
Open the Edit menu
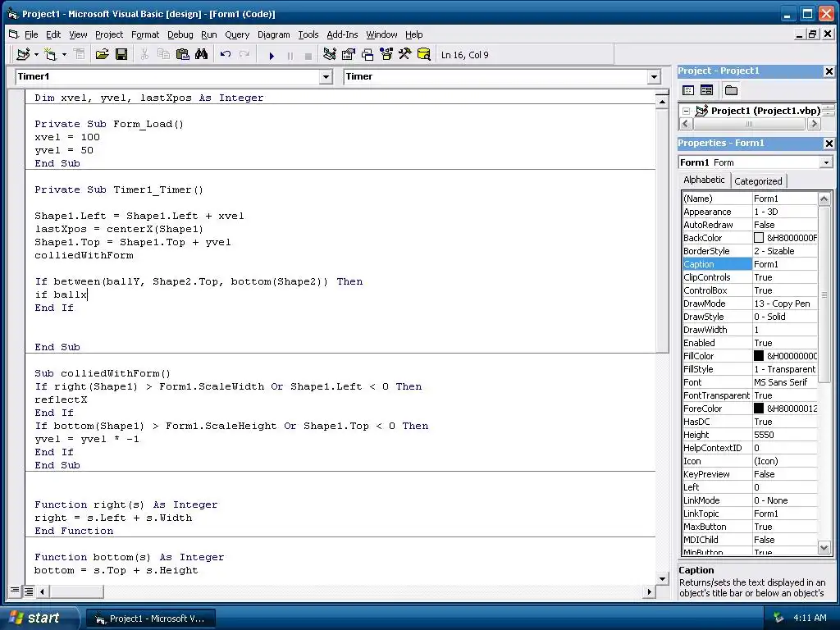(x=53, y=34)
